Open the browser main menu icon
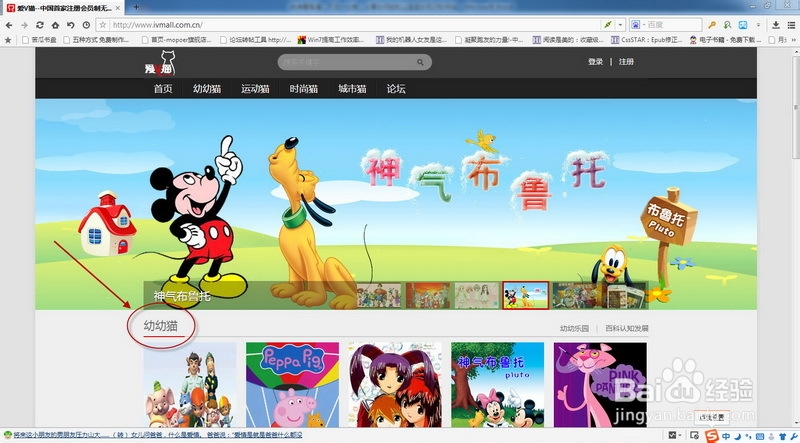Viewport: 800px width, 443px height. click(x=791, y=24)
